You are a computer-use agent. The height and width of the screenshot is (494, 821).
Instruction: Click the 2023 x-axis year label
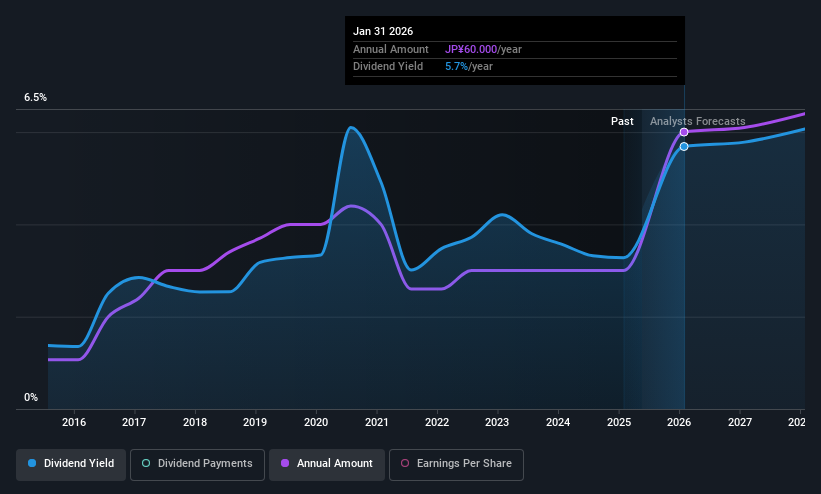click(497, 422)
